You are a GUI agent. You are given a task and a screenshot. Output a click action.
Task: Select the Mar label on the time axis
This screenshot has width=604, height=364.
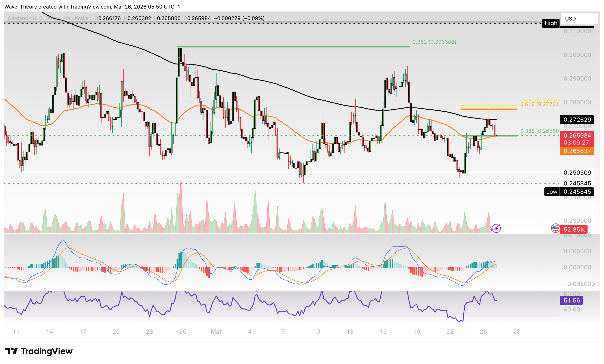[x=216, y=331]
